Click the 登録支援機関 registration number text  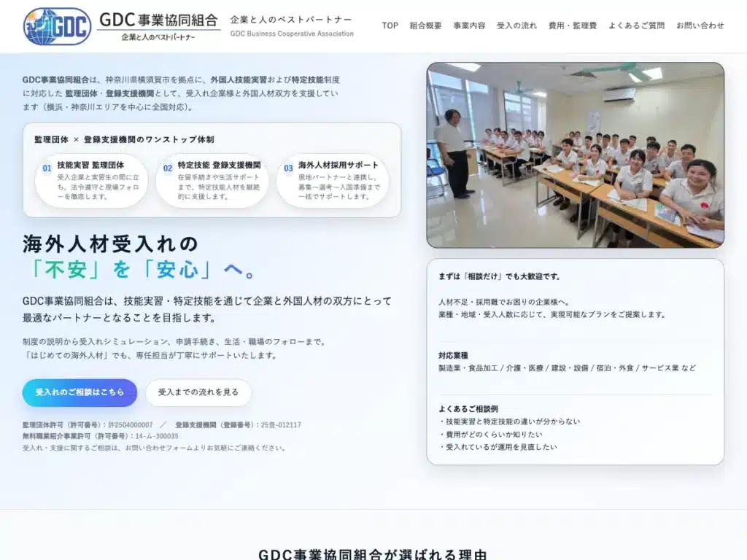coord(239,425)
